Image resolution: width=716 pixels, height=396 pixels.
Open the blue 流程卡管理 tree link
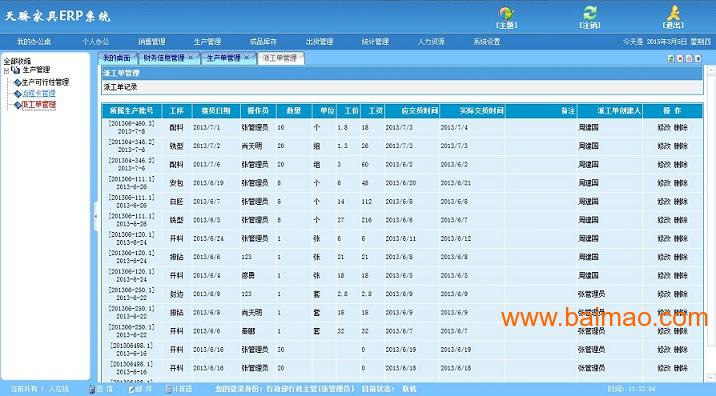coord(39,94)
